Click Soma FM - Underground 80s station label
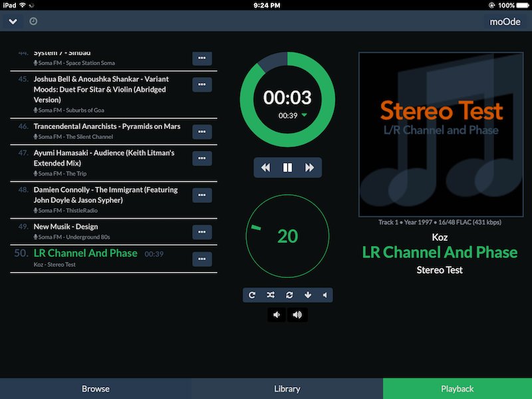 click(x=72, y=237)
